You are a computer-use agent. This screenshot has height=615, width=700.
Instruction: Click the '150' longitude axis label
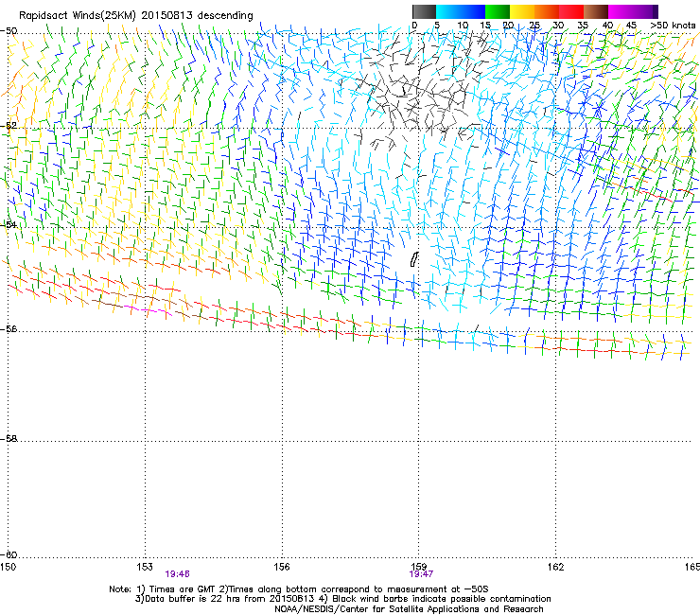[8, 567]
